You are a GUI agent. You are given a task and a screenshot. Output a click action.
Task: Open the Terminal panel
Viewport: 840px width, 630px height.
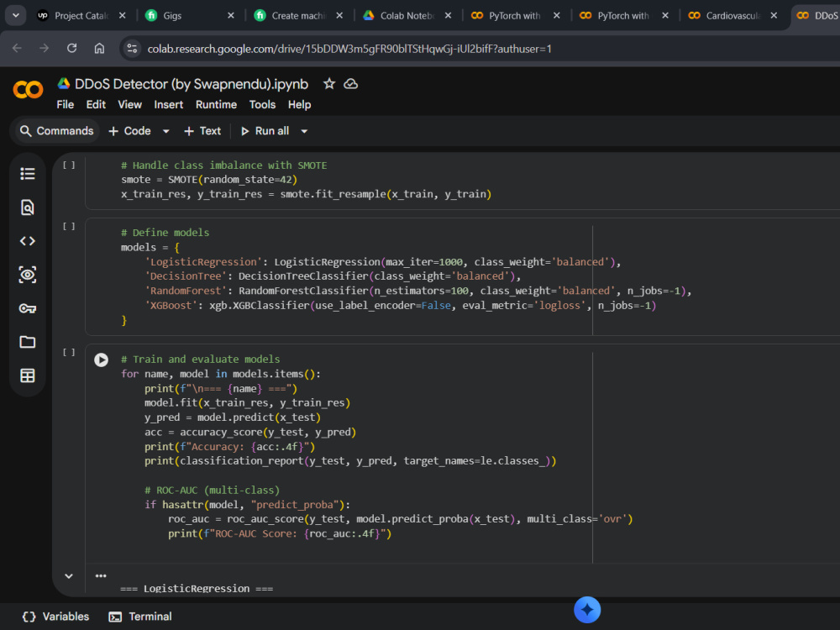(140, 617)
